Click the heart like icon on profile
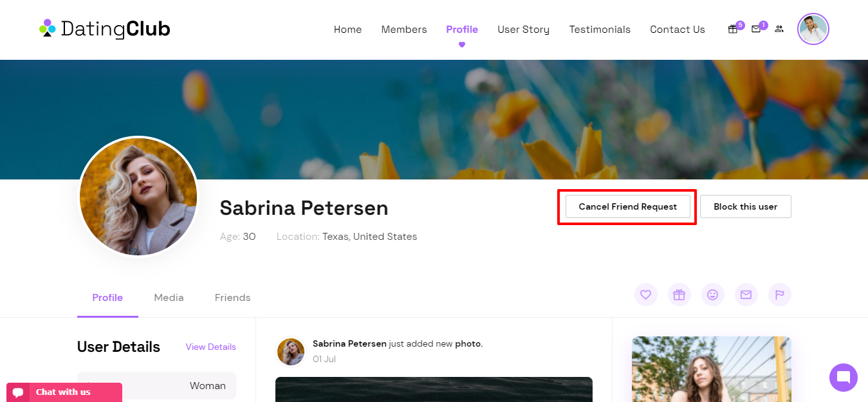The image size is (868, 402). 645,295
